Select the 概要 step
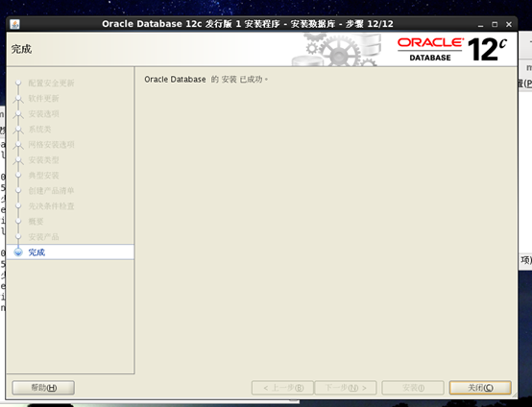This screenshot has width=532, height=407. point(36,222)
